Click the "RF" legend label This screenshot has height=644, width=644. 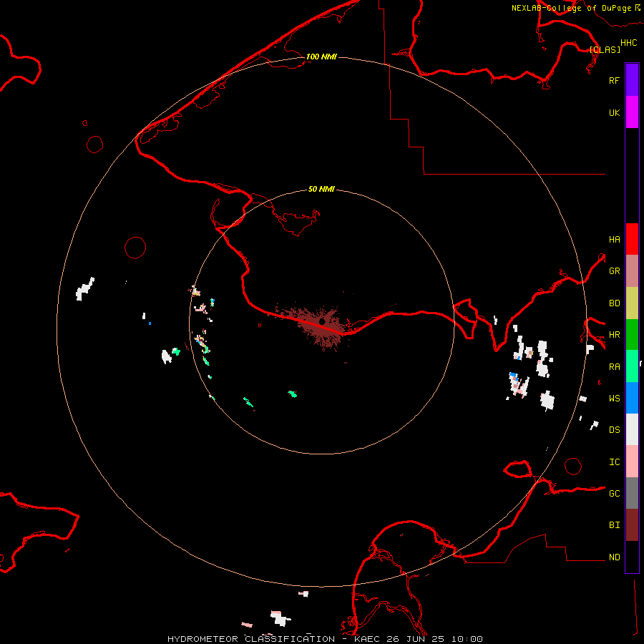614,80
